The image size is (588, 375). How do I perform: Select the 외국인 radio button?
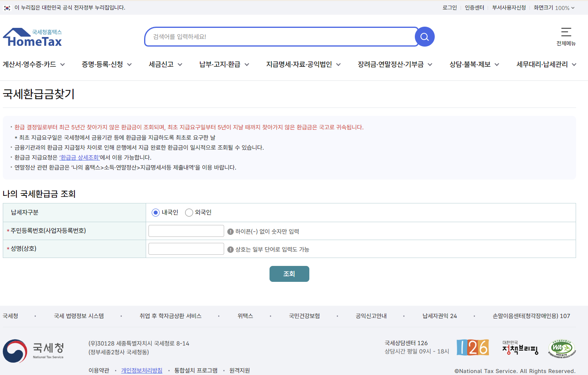[189, 213]
